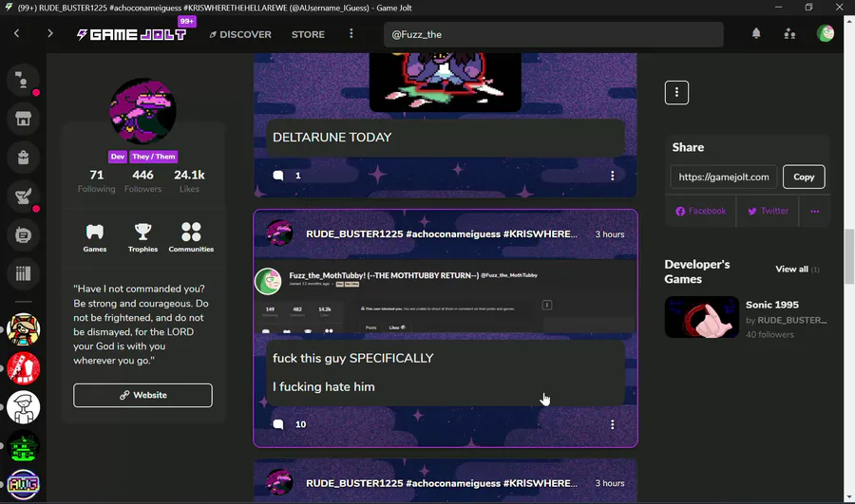
Task: Click 'I fucking hate him' post text
Action: (323, 387)
